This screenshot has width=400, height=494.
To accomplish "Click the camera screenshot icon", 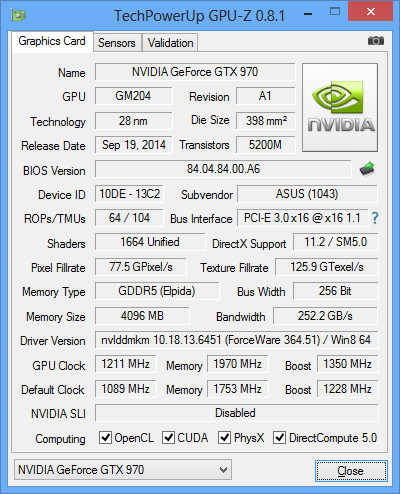I will 376,41.
